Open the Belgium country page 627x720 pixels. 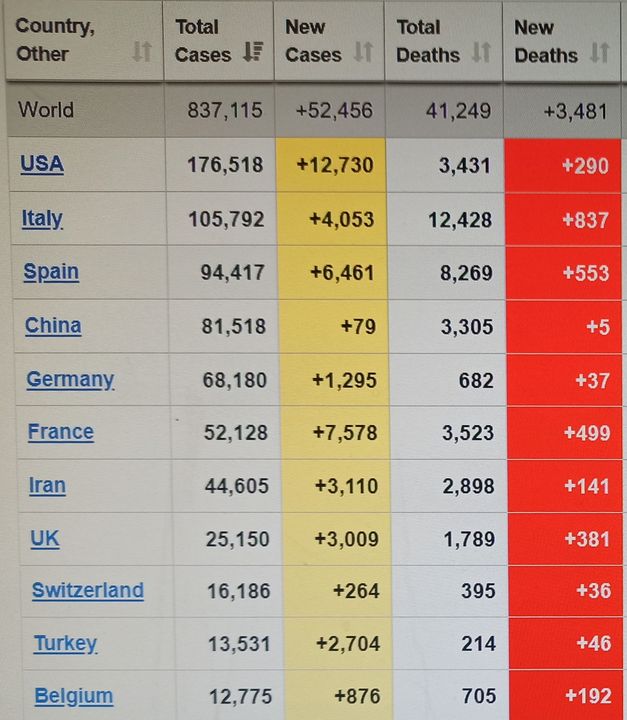point(73,697)
